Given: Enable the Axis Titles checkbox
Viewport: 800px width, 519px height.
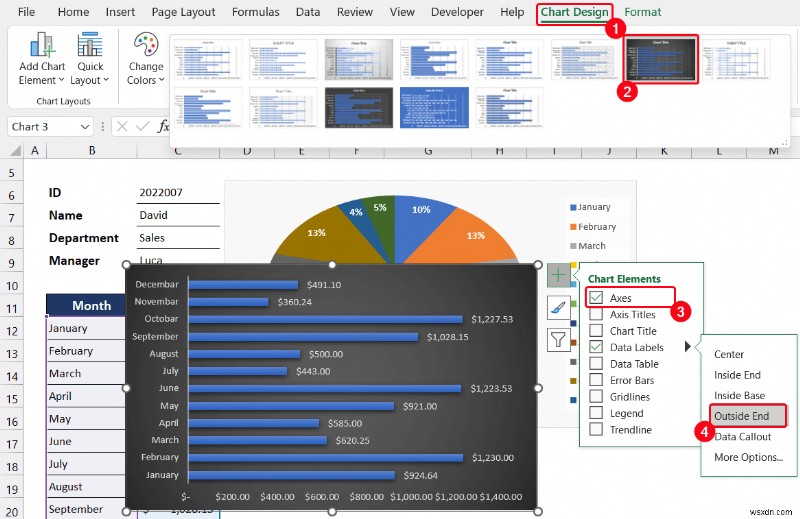Looking at the screenshot, I should (x=596, y=314).
